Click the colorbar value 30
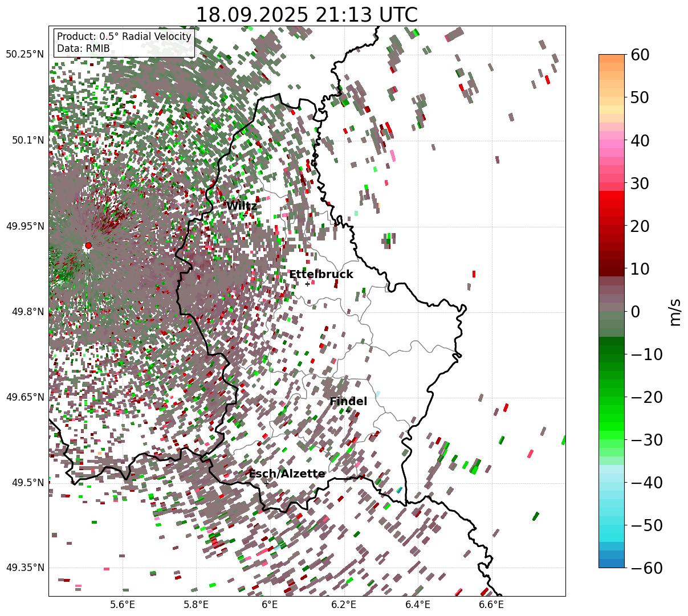The image size is (688, 616). pyautogui.click(x=639, y=183)
